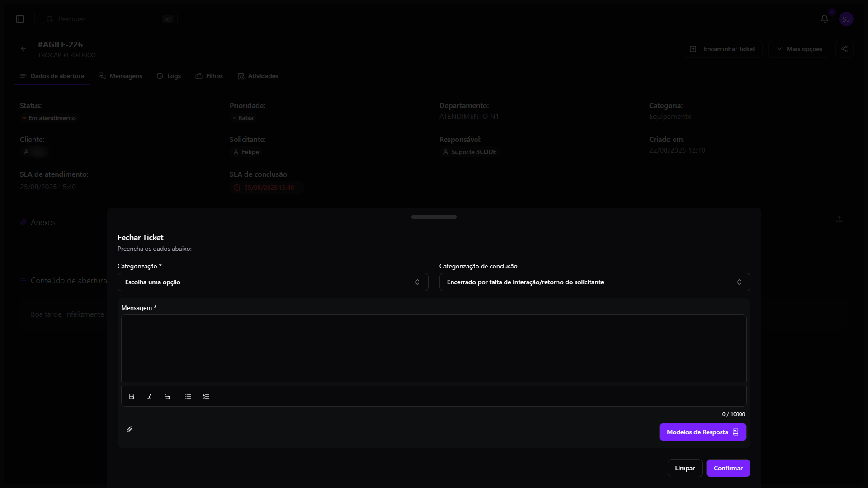Open the Categorização dropdown
The width and height of the screenshot is (868, 488).
click(x=273, y=282)
